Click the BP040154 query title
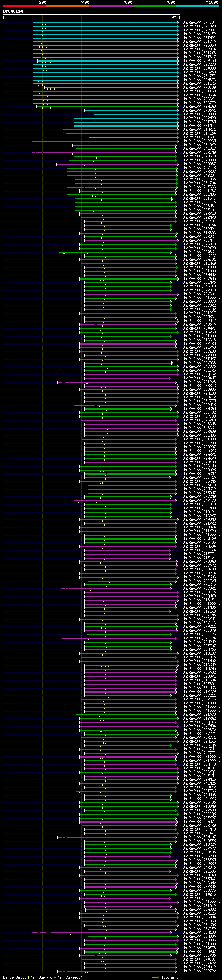Image resolution: width=222 pixels, height=980 pixels. click(x=13, y=11)
